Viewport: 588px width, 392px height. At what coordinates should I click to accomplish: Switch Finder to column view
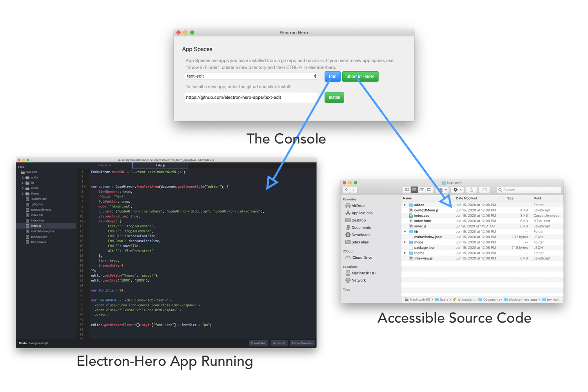tap(422, 190)
